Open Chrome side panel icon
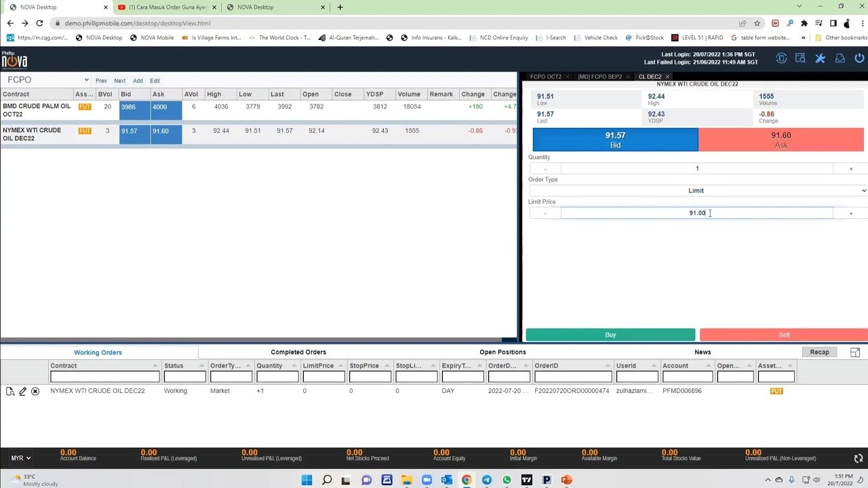Screen dimensions: 868x488 tap(833, 23)
